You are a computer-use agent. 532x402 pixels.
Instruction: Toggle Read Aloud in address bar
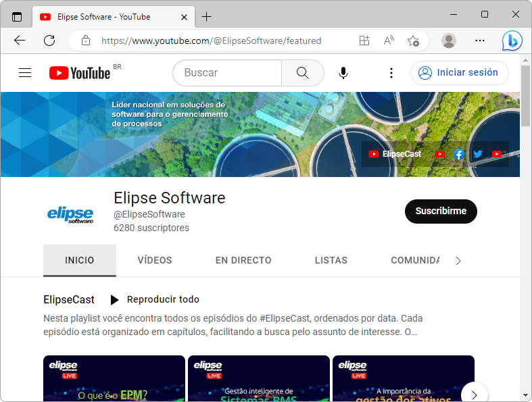[x=389, y=41]
